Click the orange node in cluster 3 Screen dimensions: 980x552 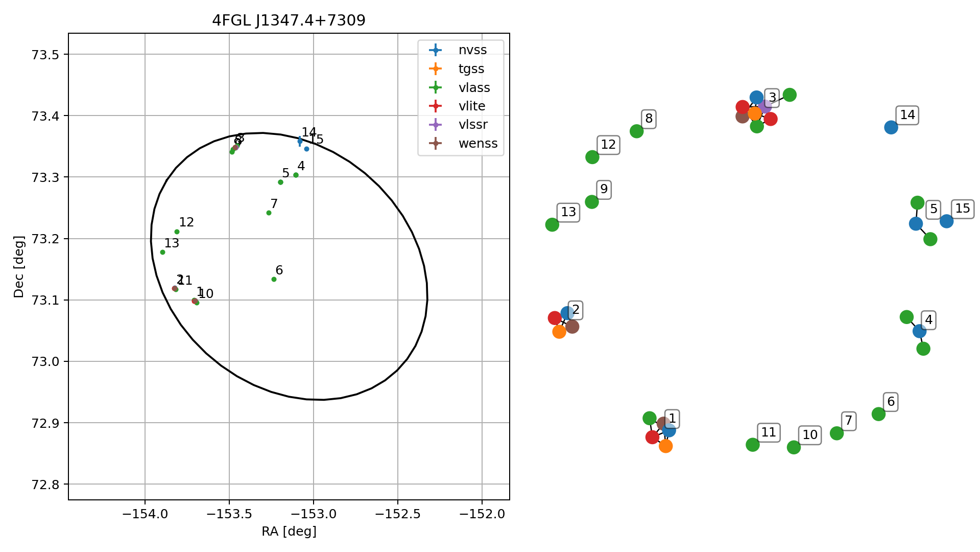755,113
